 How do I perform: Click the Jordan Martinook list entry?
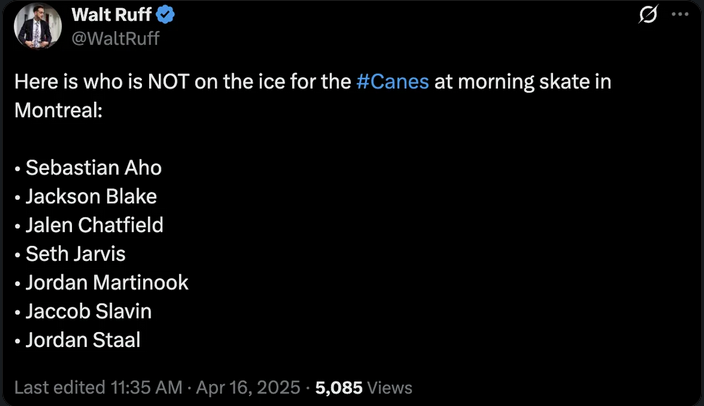click(107, 283)
